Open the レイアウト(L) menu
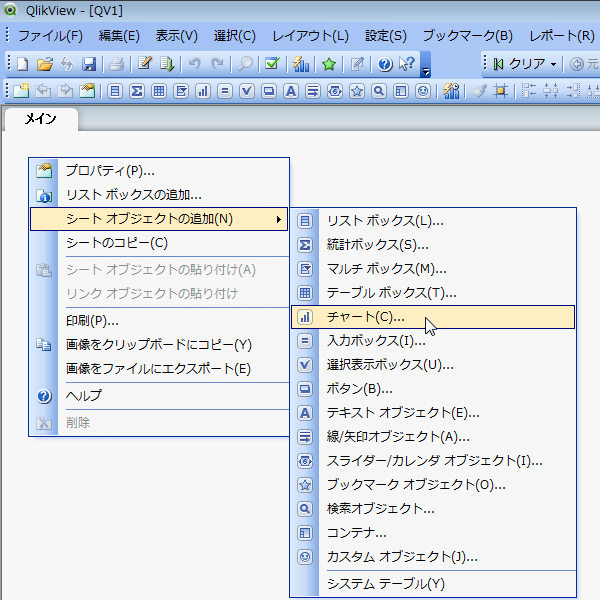 click(x=310, y=36)
